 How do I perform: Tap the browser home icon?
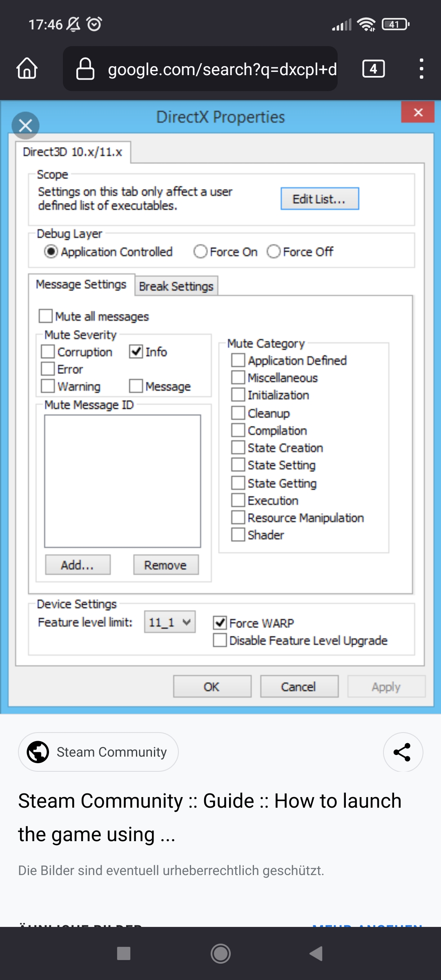click(x=27, y=68)
